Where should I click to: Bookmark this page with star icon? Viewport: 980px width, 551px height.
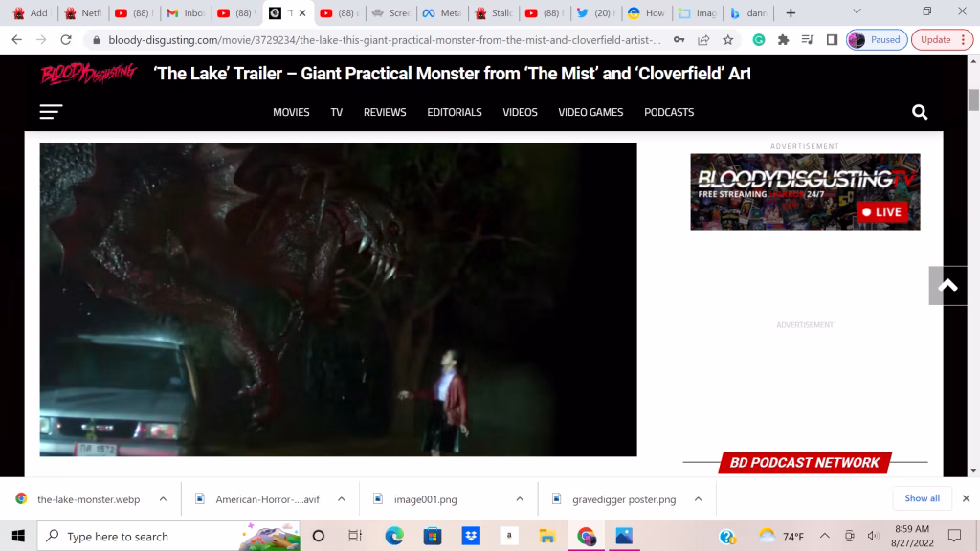pos(728,40)
